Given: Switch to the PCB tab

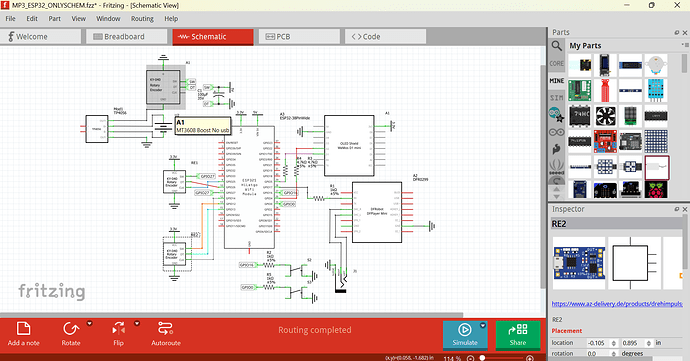Looking at the screenshot, I should (299, 37).
